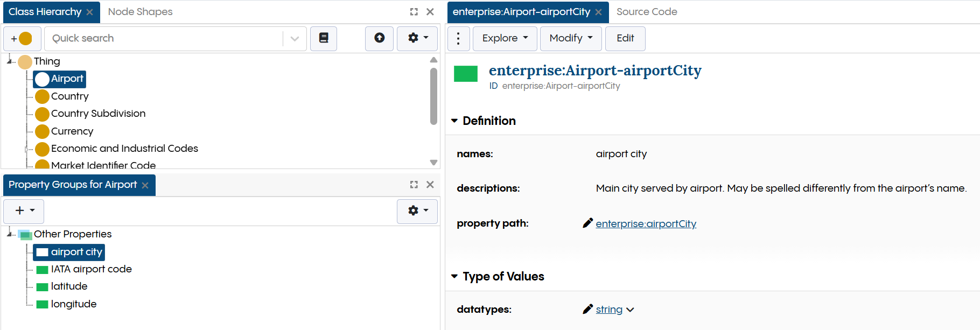Select Economic and Industrial Codes class
This screenshot has width=980, height=330.
pos(124,149)
